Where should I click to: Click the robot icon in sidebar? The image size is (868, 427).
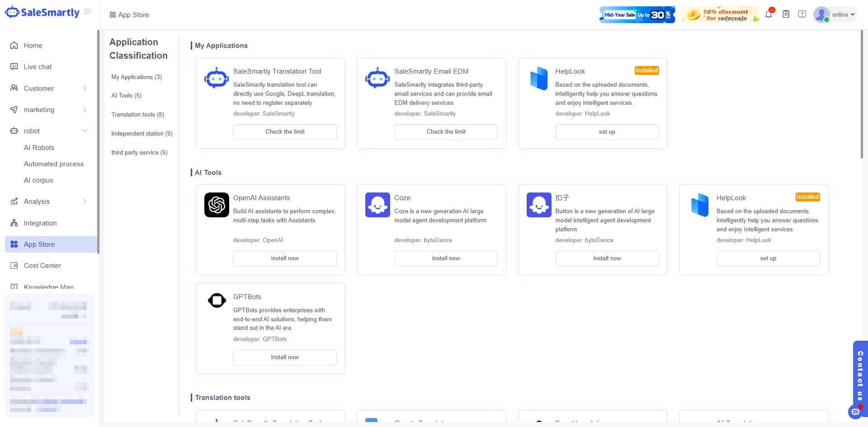pos(14,131)
